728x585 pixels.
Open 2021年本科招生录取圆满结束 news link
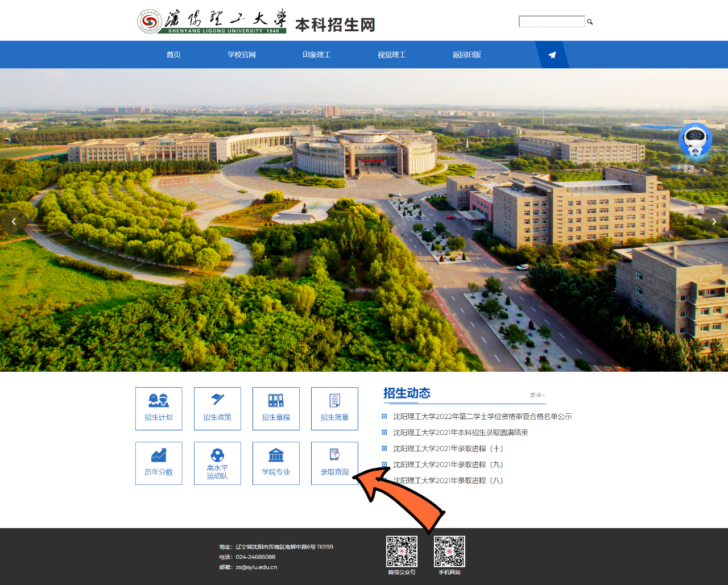[460, 433]
